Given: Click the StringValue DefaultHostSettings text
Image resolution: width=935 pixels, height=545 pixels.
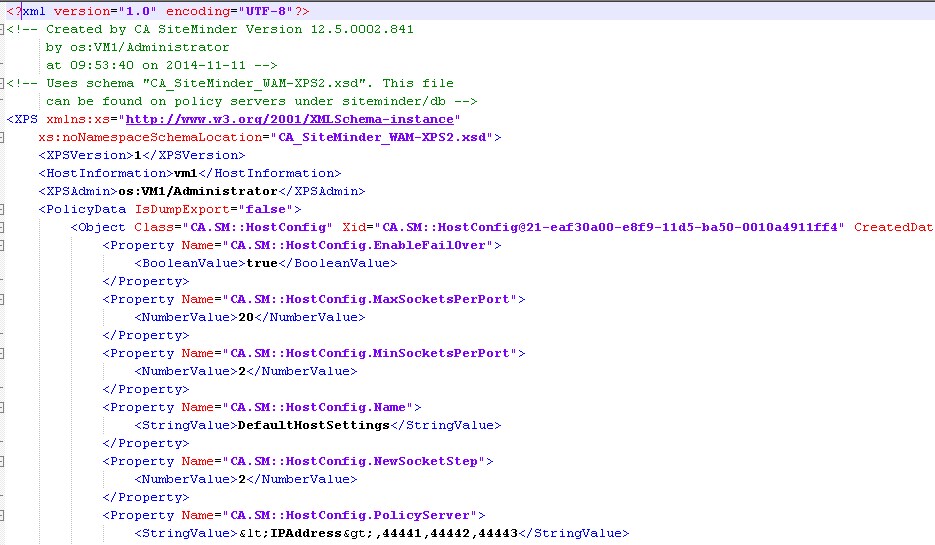Looking at the screenshot, I should [314, 425].
